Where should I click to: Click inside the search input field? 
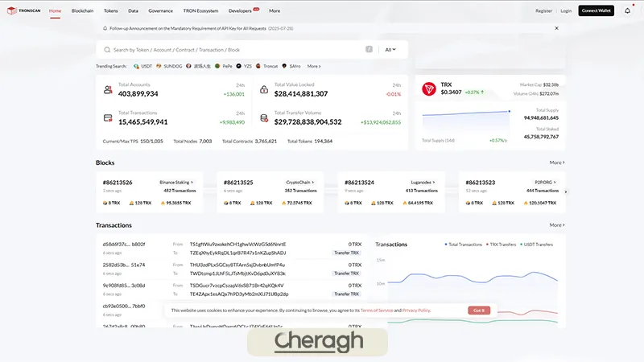236,50
